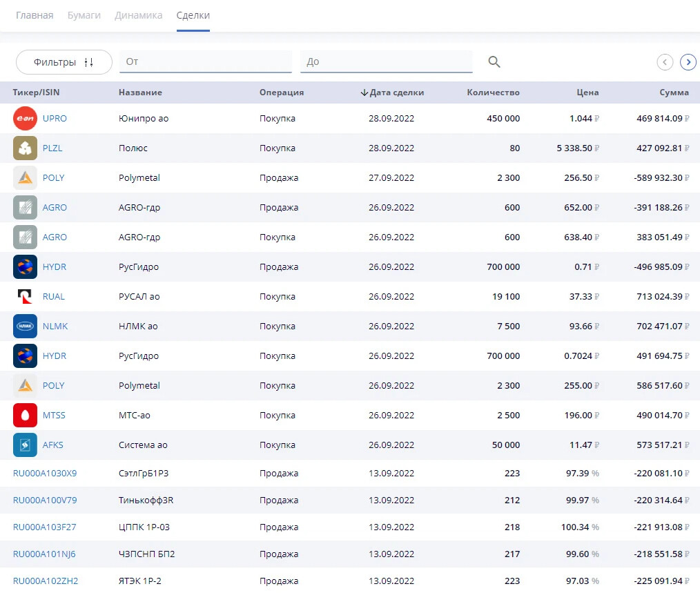This screenshot has height=593, width=700.
Task: Click the Система ао name cell
Action: coord(144,445)
